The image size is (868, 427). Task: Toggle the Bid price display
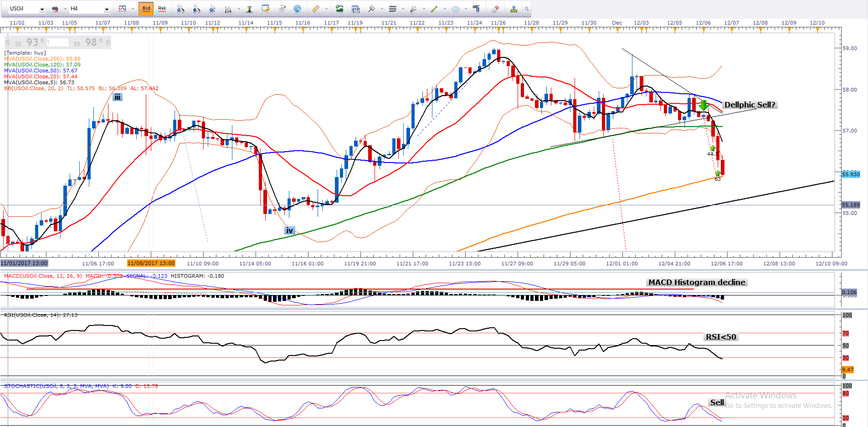(146, 9)
